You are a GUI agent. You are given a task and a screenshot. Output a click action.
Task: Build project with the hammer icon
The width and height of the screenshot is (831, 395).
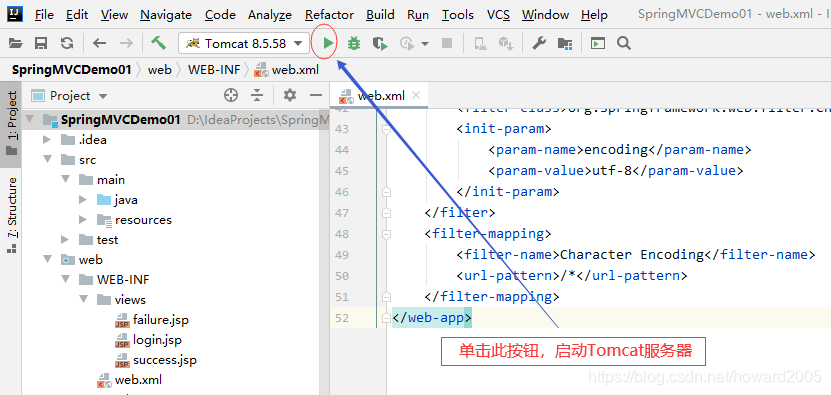click(158, 43)
